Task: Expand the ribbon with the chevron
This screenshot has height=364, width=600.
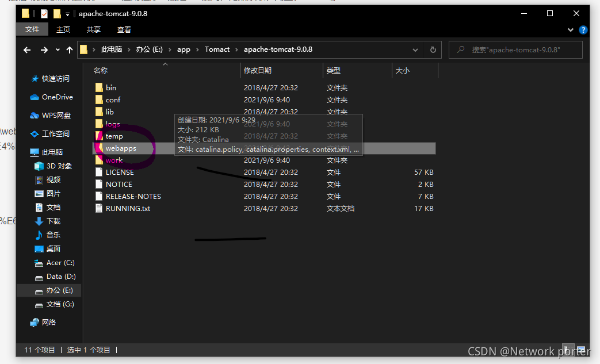Action: click(571, 29)
